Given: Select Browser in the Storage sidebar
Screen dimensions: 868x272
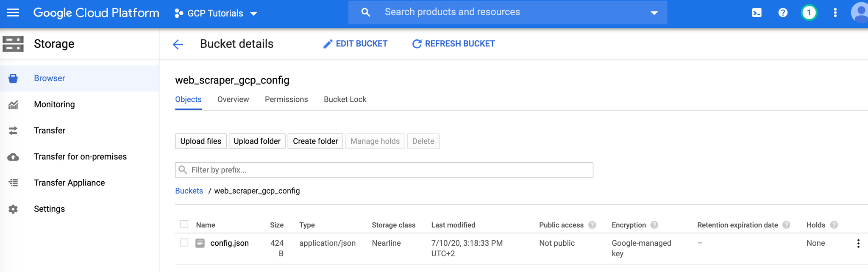Looking at the screenshot, I should (79, 78).
